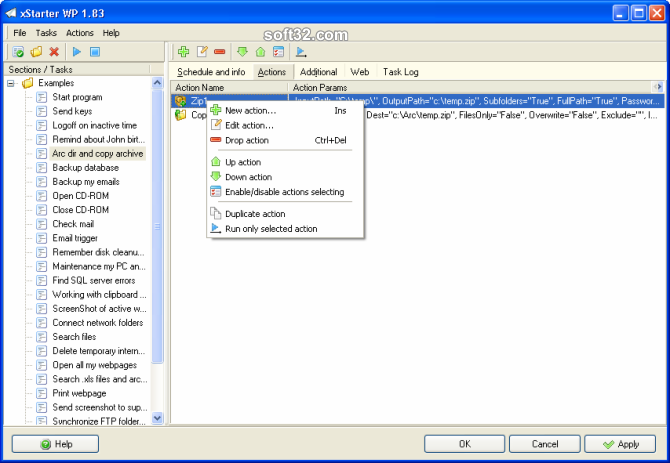This screenshot has width=670, height=463.
Task: Select the Start program task
Action: (77, 97)
